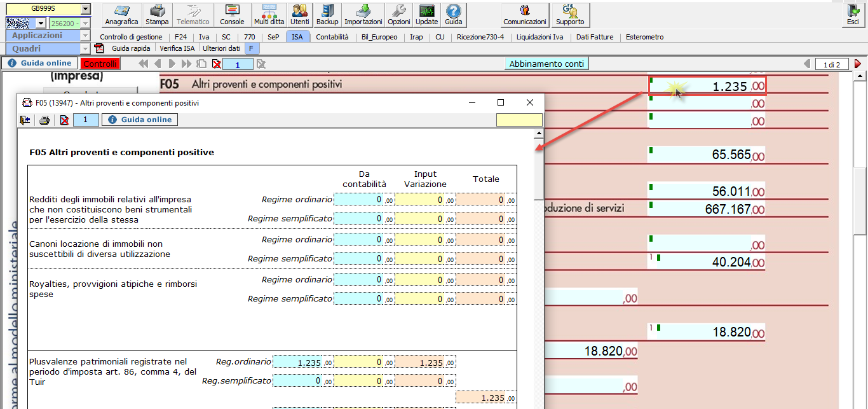868x409 pixels.
Task: Click the exit door icon in F05 dialog
Action: coord(25,120)
